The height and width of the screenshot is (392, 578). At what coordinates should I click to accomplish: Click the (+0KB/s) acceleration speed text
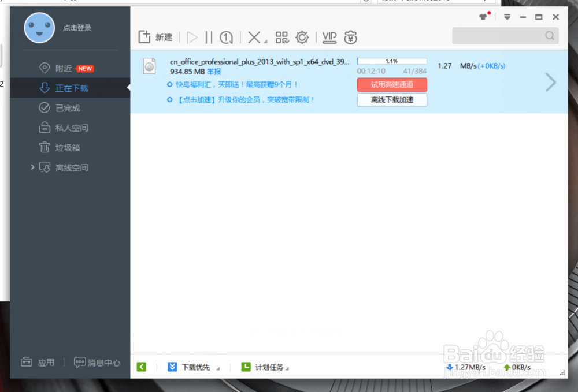point(492,66)
